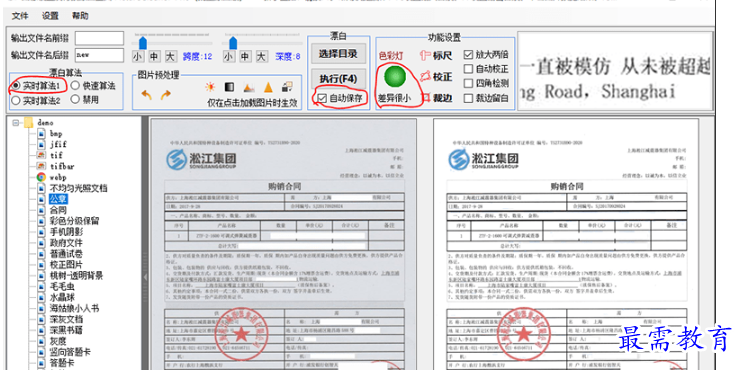Click the 跨度 slider handle
Viewport: 740px width, 370px height.
(x=143, y=43)
